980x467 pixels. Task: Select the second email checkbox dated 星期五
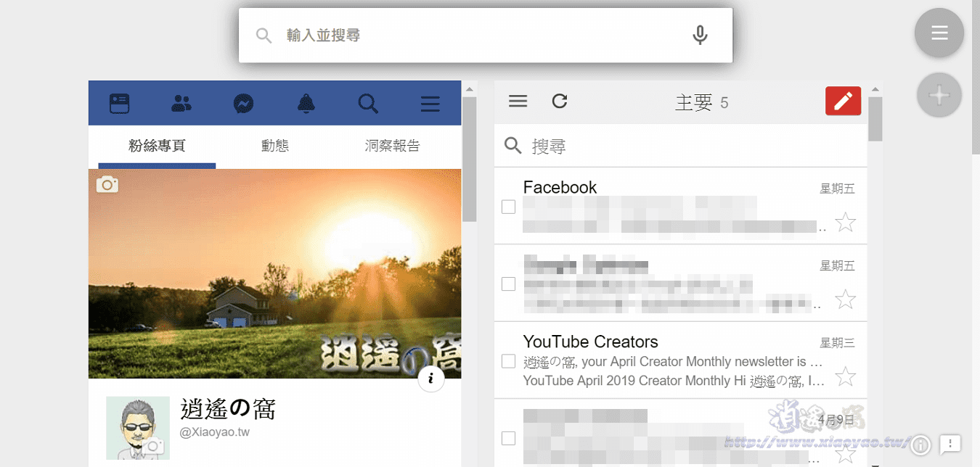[509, 284]
